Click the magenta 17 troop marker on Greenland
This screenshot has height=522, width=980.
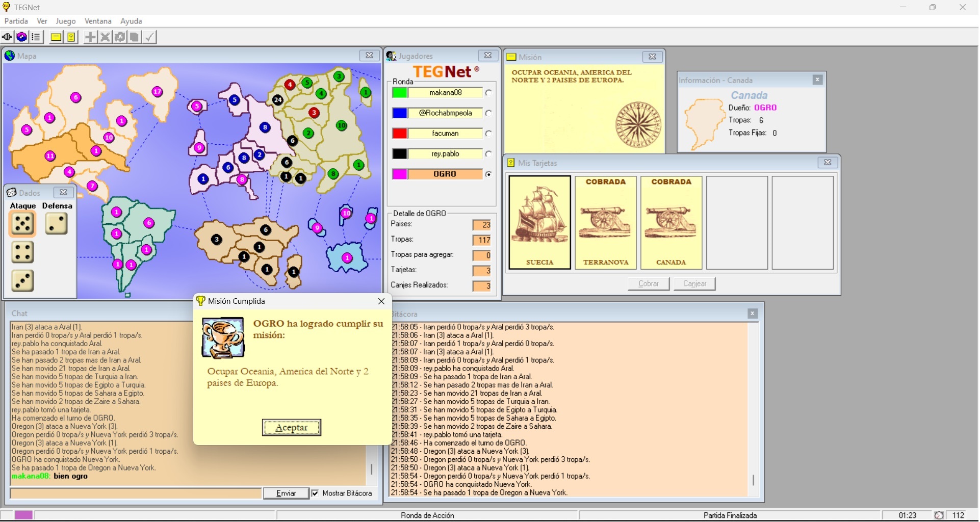tap(157, 92)
